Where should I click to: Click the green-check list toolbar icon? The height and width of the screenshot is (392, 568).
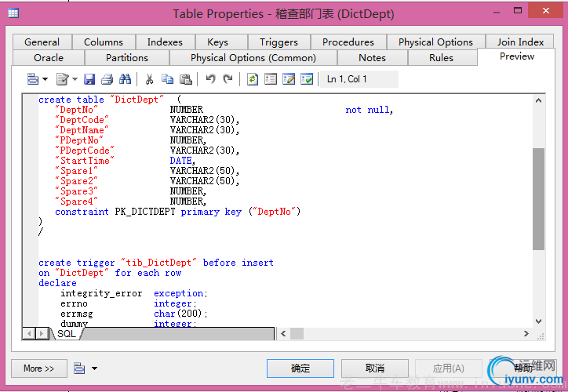pos(307,79)
